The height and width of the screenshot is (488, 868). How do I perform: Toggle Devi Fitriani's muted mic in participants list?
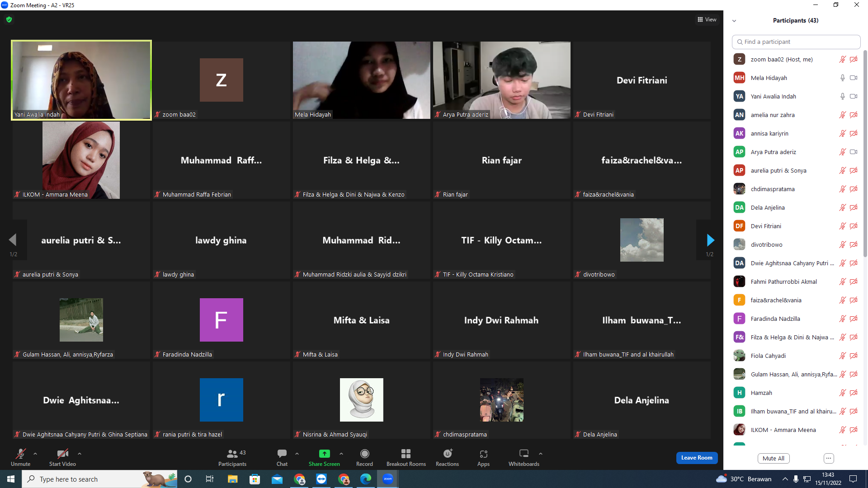coord(843,226)
